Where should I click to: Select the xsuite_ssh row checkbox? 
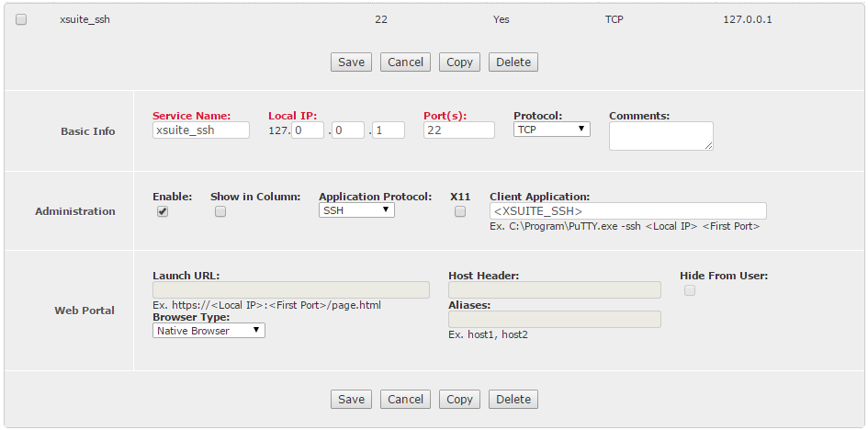(21, 20)
